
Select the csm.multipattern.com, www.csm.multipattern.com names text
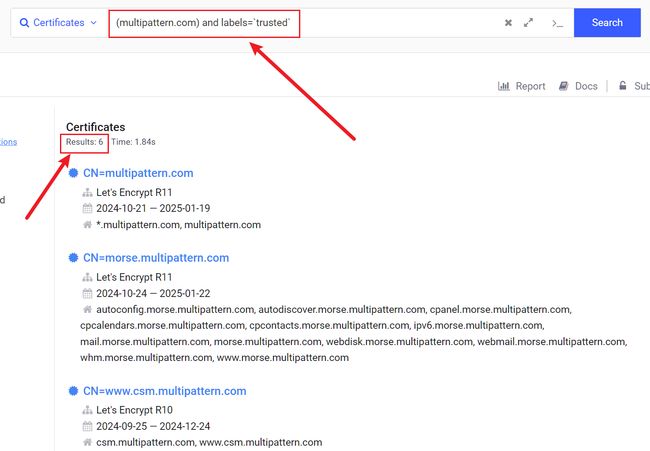tap(209, 442)
